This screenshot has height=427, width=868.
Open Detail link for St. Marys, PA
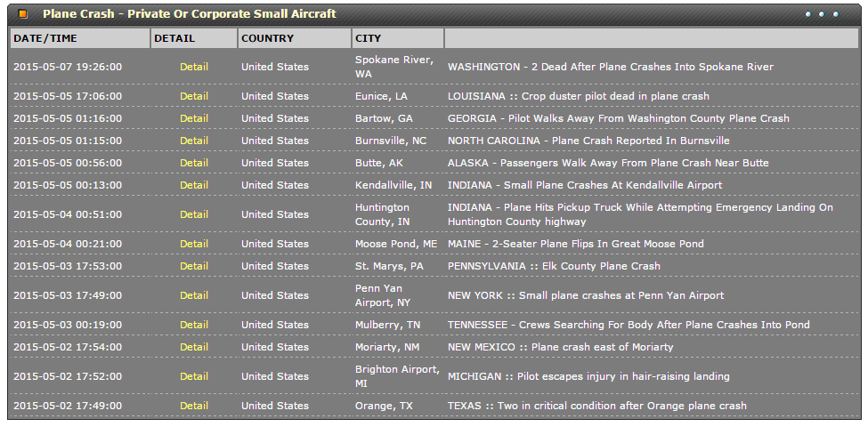point(194,266)
